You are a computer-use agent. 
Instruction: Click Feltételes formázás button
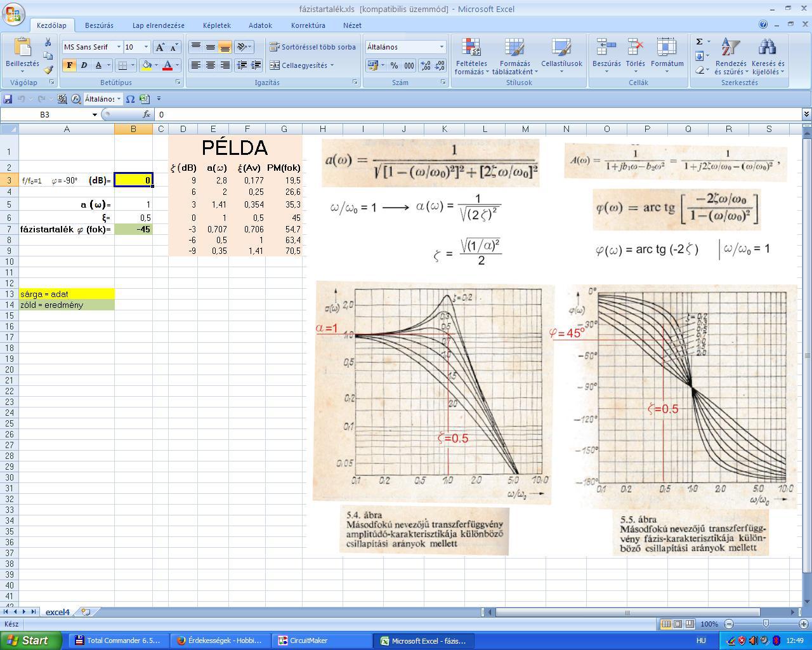click(x=471, y=56)
